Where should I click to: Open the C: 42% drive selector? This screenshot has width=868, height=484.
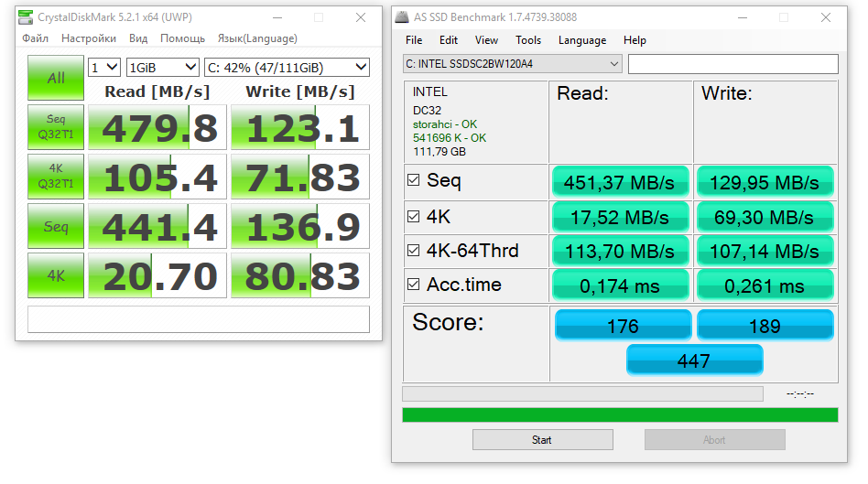[287, 68]
